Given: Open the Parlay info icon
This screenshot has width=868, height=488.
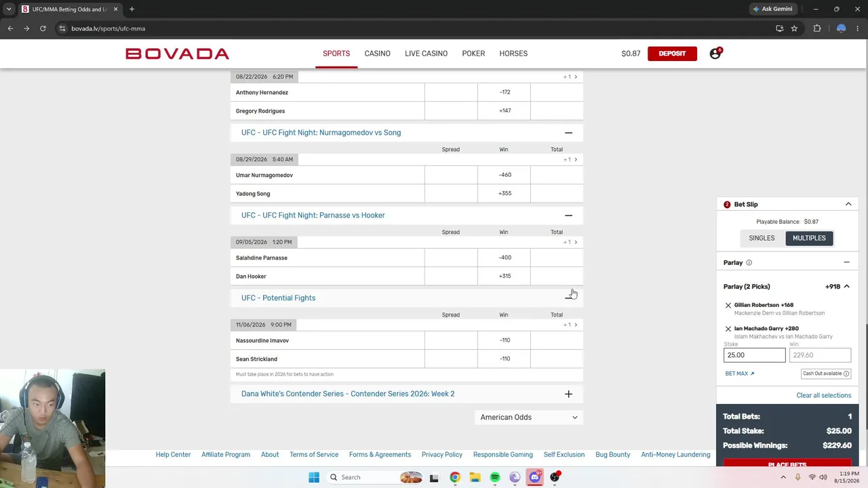Looking at the screenshot, I should (x=749, y=263).
